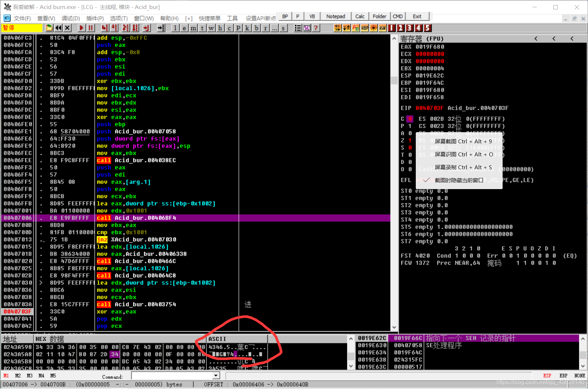The width and height of the screenshot is (588, 389).
Task: Click the Step Into toolbar icon
Action: [x=105, y=28]
